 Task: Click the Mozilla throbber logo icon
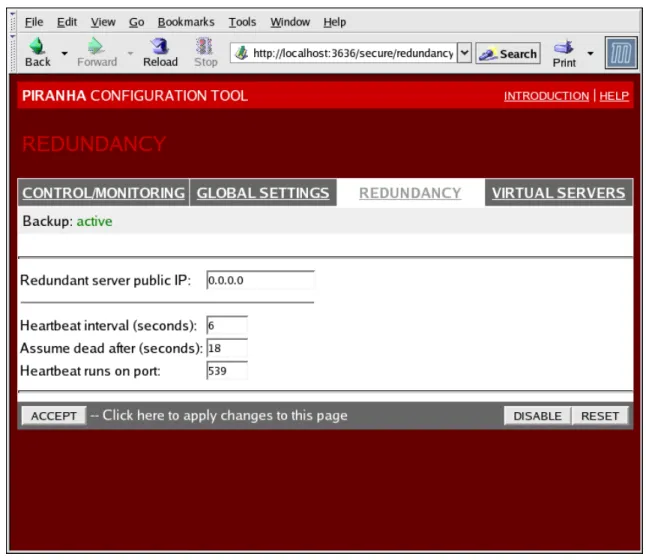621,53
